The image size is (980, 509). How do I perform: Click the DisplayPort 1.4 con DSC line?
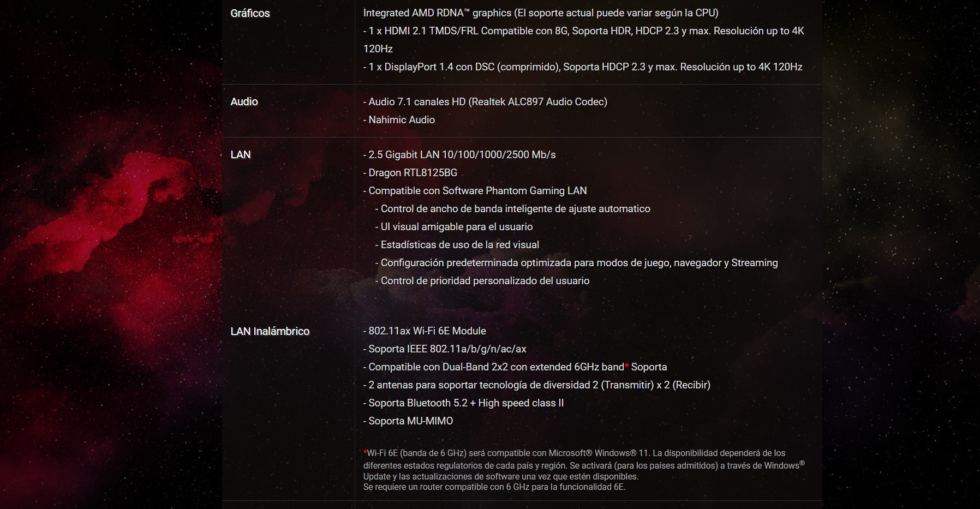pos(582,67)
